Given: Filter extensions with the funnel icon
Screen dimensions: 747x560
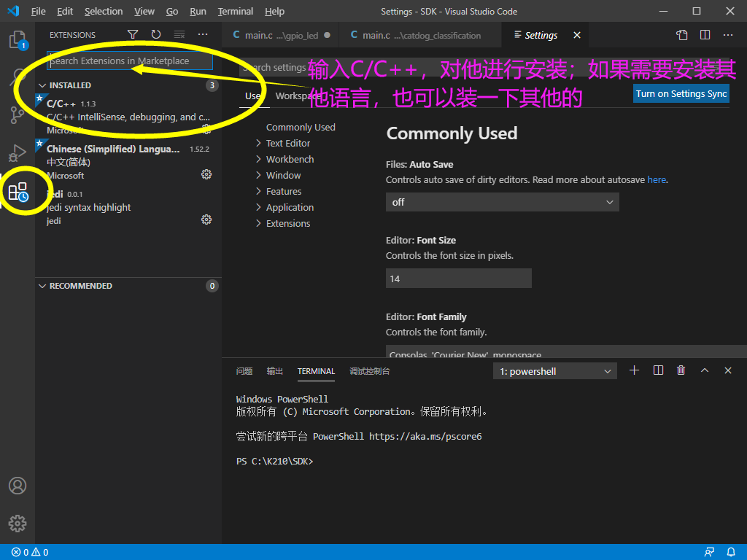Looking at the screenshot, I should pyautogui.click(x=133, y=34).
